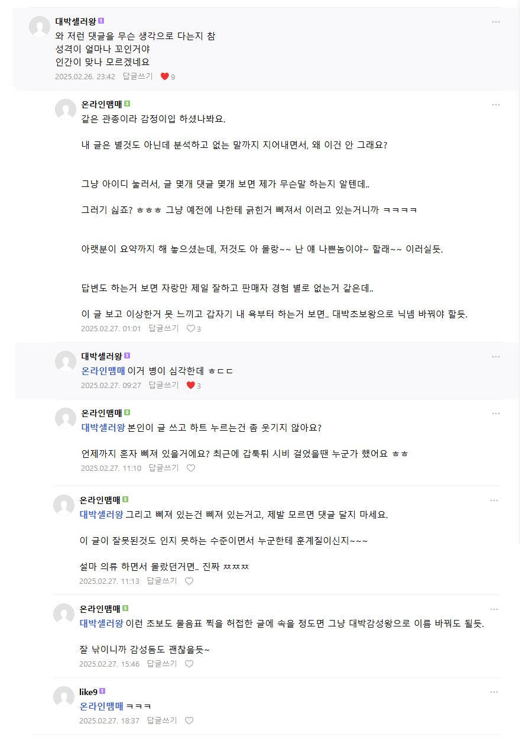Click level badge next to like9 nickname

102,691
